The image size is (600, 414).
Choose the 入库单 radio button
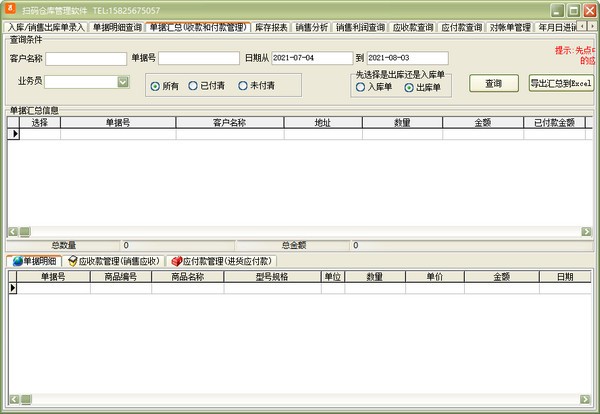click(x=361, y=88)
